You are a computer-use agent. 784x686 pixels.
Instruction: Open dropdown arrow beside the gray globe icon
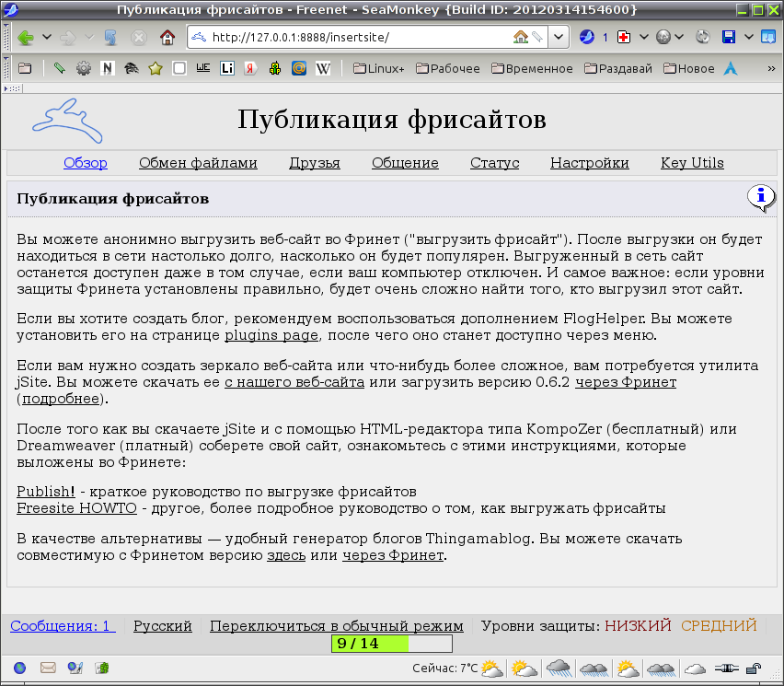pyautogui.click(x=678, y=37)
